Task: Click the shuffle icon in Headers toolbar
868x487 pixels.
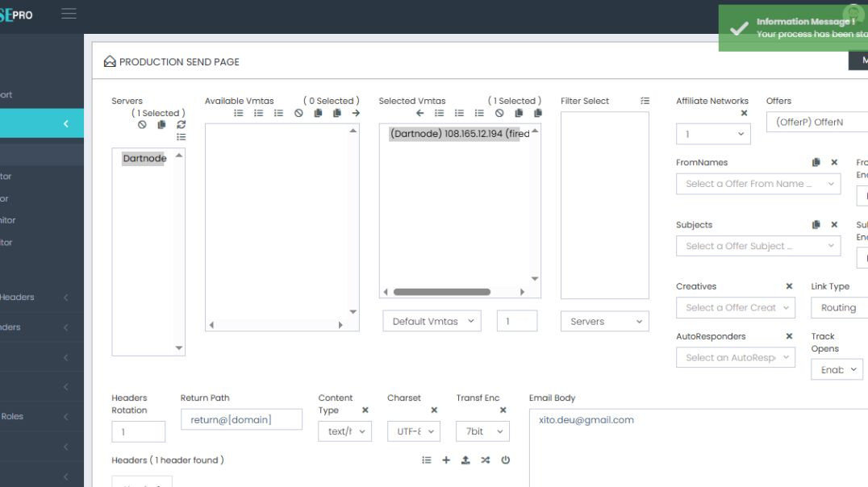Action: [486, 460]
